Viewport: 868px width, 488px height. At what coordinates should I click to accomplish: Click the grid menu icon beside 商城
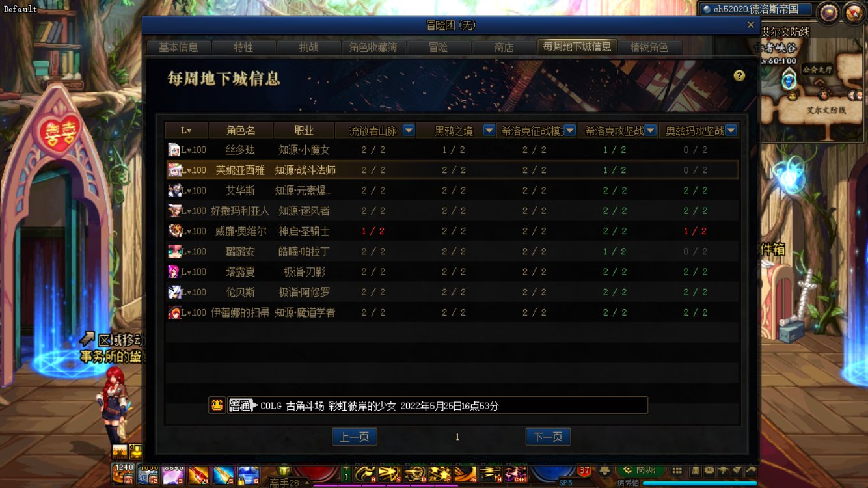point(677,470)
